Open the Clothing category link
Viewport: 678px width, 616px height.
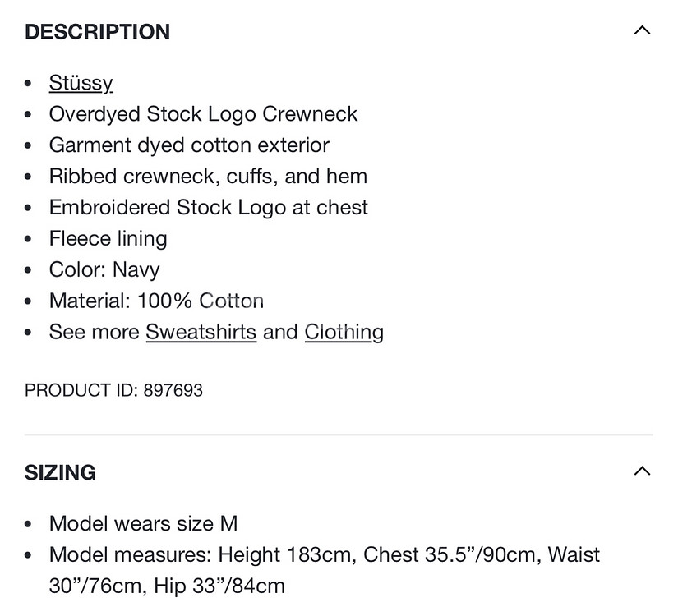point(344,332)
